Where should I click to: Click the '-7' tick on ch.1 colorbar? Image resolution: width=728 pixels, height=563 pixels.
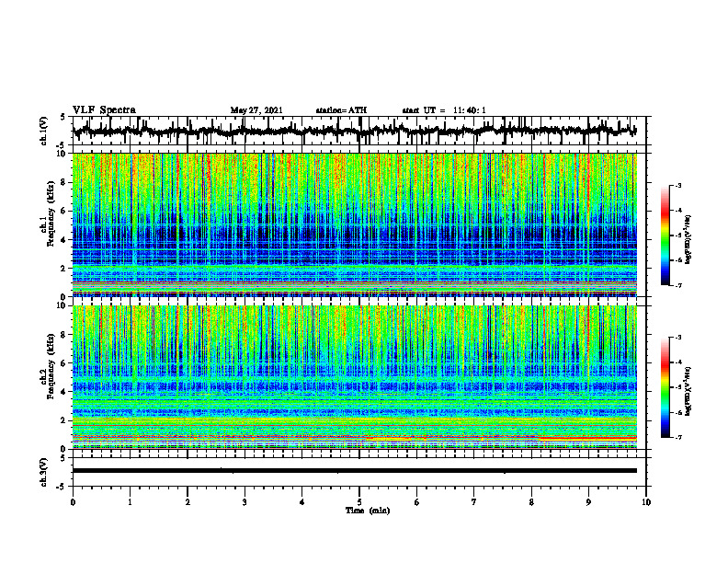tap(677, 285)
